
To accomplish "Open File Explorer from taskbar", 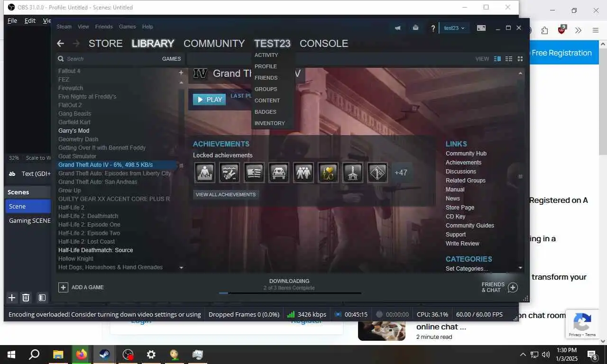I will (x=58, y=355).
